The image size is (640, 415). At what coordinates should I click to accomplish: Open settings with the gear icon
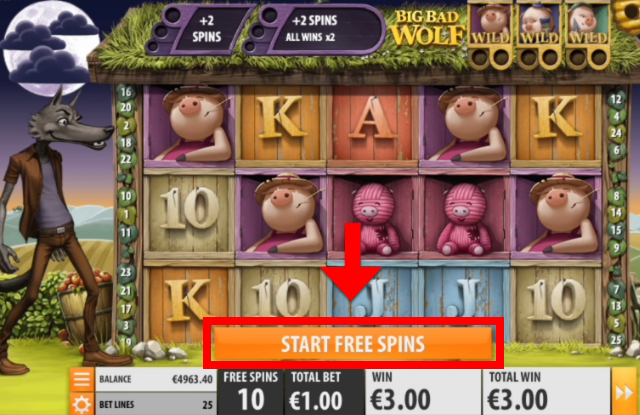click(x=82, y=404)
